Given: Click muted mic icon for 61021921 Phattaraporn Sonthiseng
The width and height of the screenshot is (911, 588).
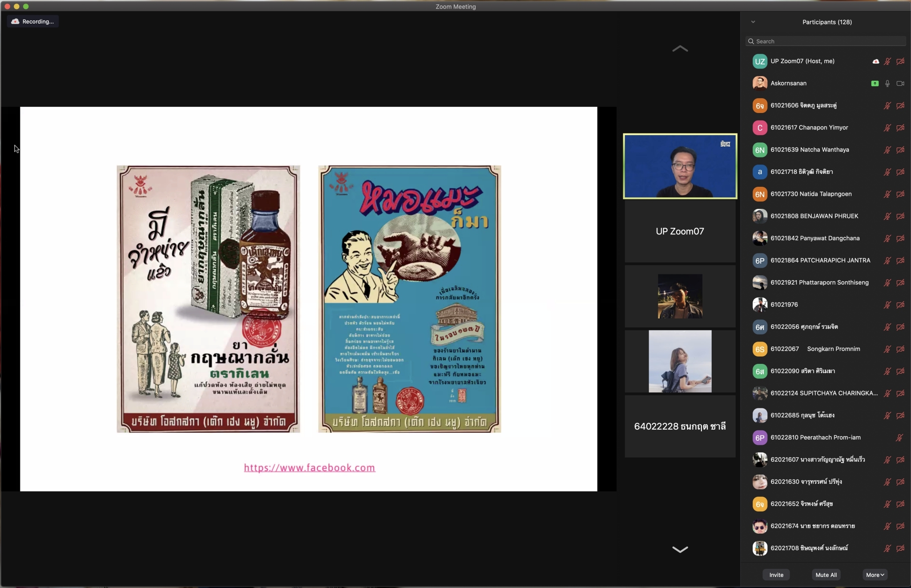Looking at the screenshot, I should coord(887,282).
